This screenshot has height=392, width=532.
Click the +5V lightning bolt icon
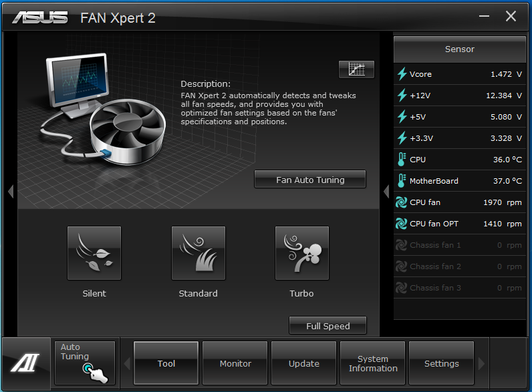[x=402, y=117]
